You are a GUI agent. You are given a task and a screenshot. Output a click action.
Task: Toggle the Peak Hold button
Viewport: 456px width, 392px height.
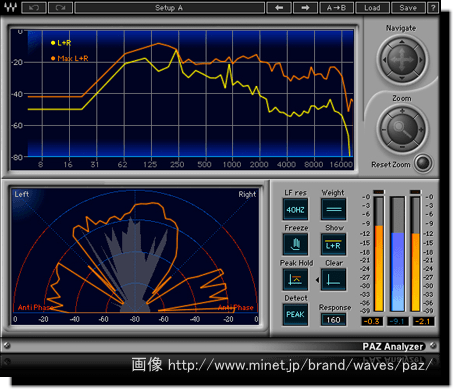[x=295, y=280]
